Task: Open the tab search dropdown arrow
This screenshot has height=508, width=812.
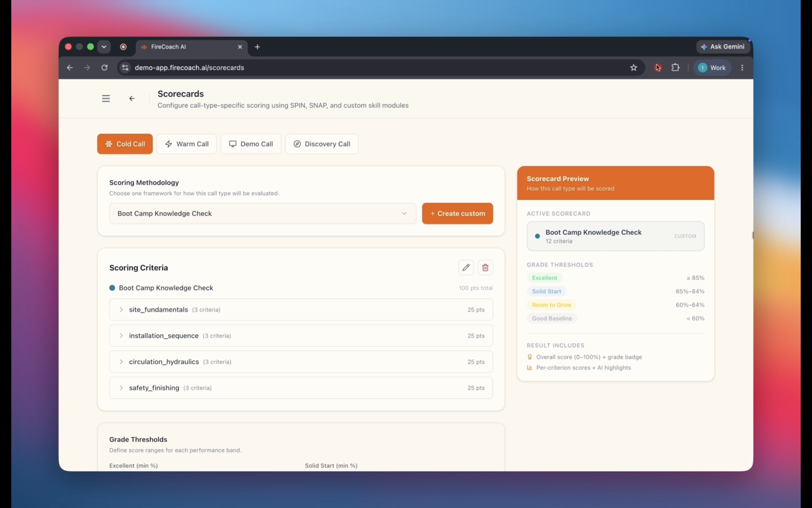Action: tap(104, 47)
